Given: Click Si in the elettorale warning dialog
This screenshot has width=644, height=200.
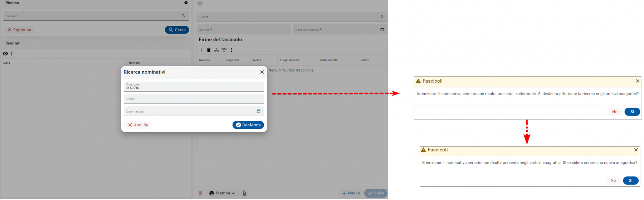Looking at the screenshot, I should point(632,112).
